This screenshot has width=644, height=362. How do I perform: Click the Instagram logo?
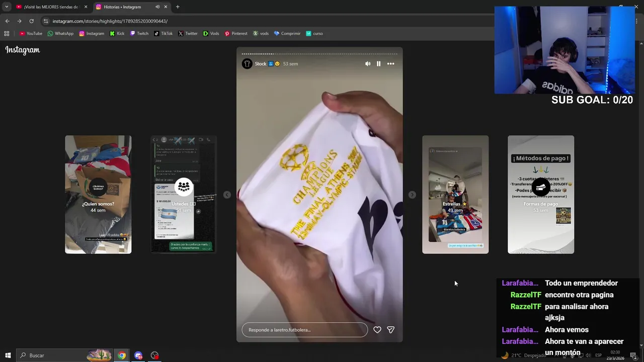pyautogui.click(x=23, y=50)
